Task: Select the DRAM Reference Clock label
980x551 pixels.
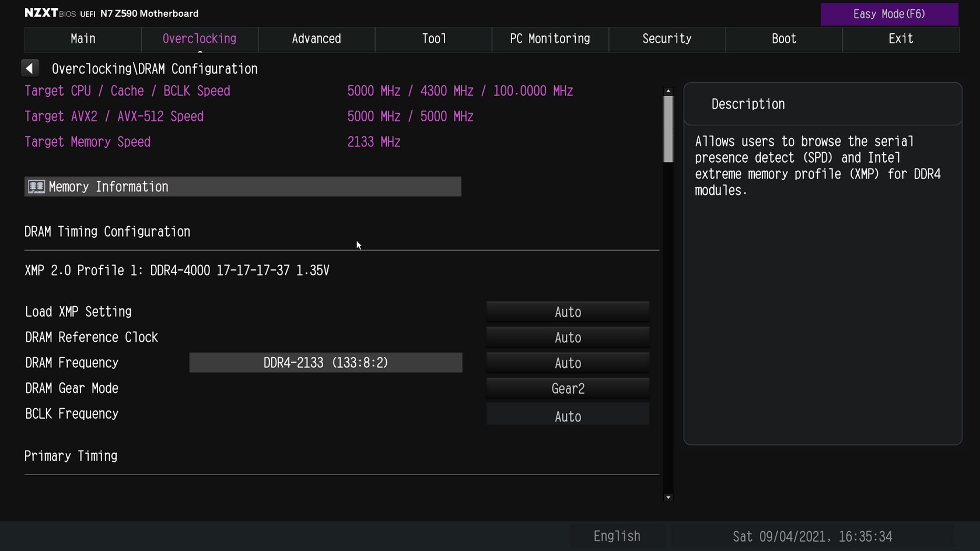Action: [92, 338]
